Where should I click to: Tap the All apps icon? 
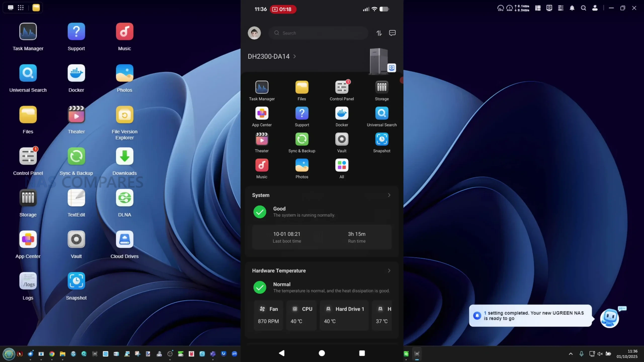pos(342,165)
